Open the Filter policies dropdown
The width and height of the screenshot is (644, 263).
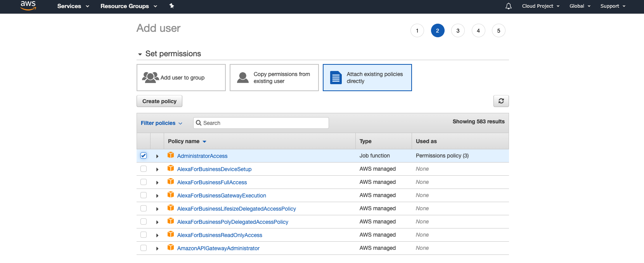click(161, 123)
